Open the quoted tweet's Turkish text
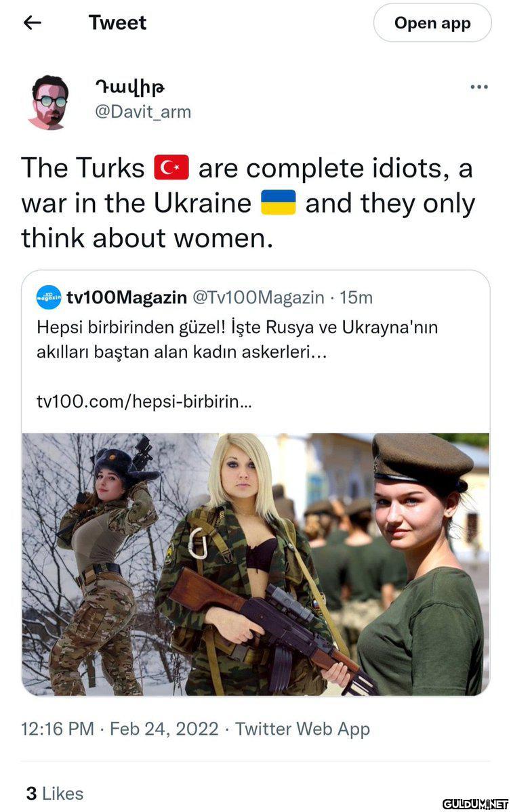The image size is (511, 812). click(x=237, y=340)
